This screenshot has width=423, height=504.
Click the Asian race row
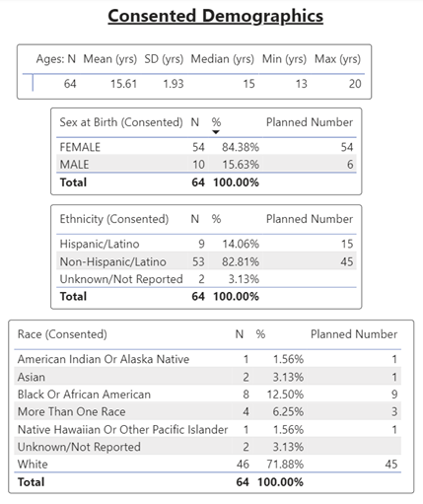coord(207,377)
